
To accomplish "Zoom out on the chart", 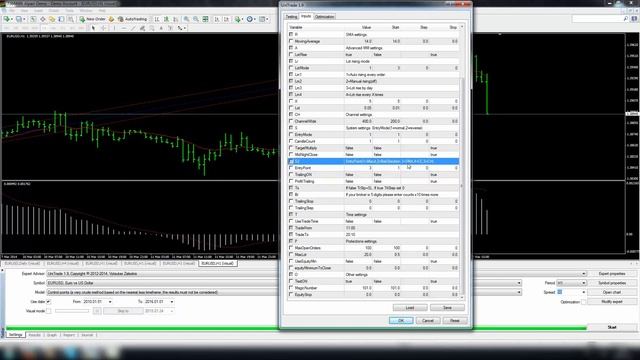I will [196, 19].
